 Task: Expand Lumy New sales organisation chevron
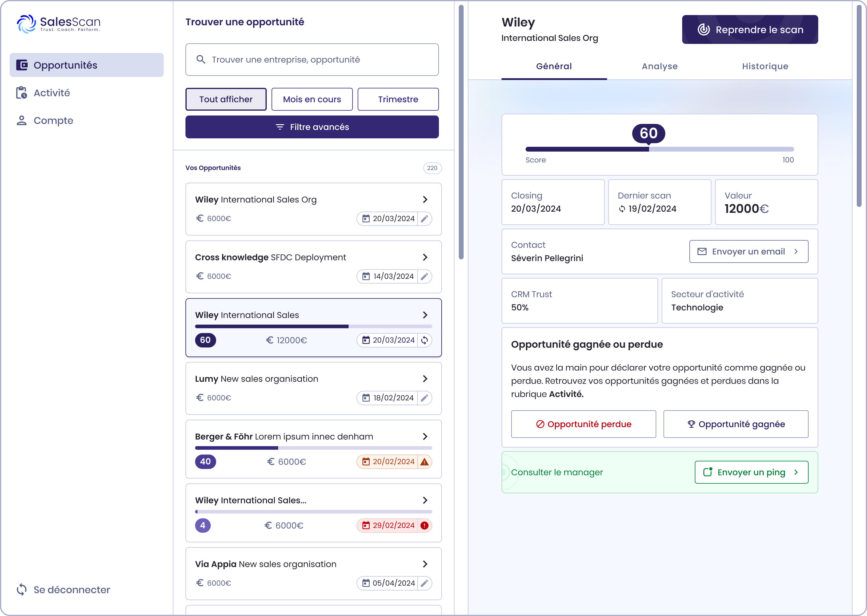[x=425, y=379]
